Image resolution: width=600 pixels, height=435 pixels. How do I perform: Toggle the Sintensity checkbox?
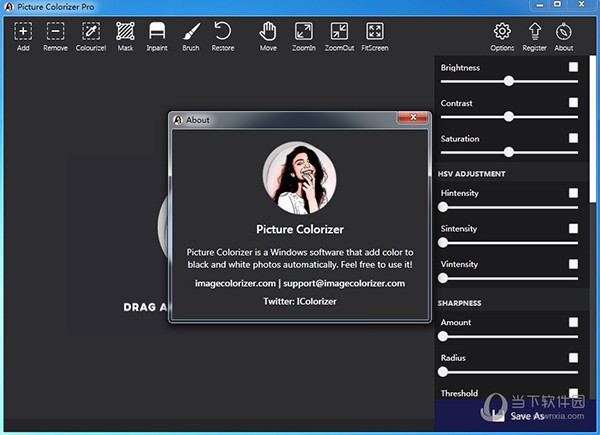pyautogui.click(x=573, y=228)
